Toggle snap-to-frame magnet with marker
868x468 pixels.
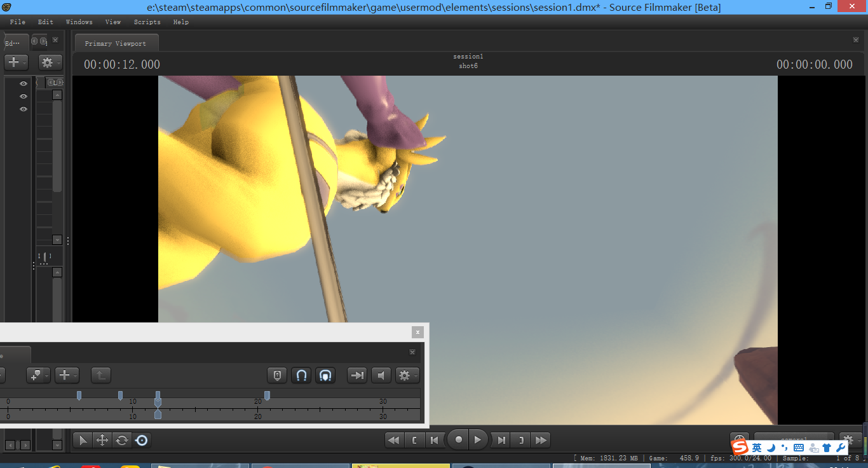[325, 375]
